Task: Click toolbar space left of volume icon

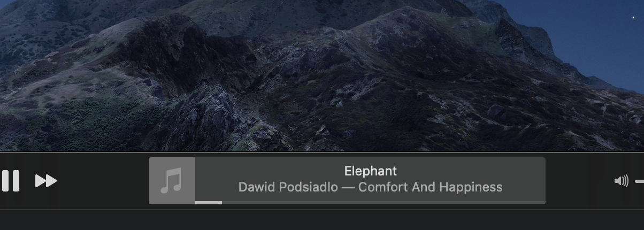Action: click(579, 181)
